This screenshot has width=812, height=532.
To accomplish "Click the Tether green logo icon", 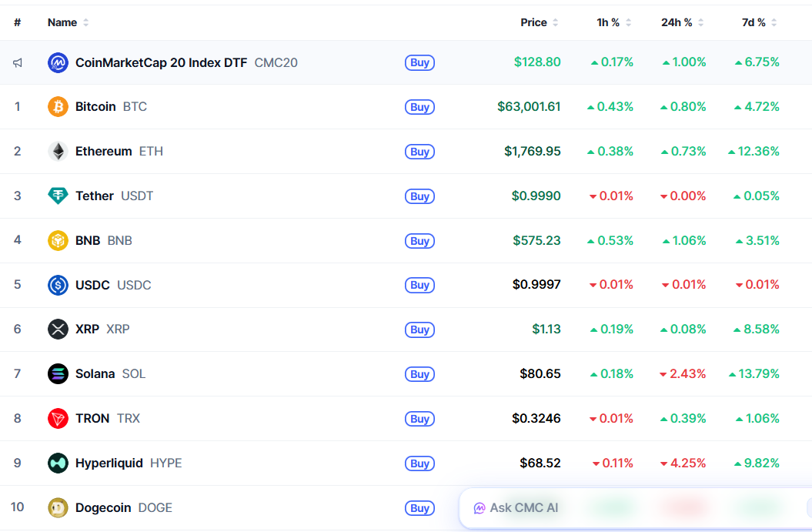I will [x=58, y=196].
